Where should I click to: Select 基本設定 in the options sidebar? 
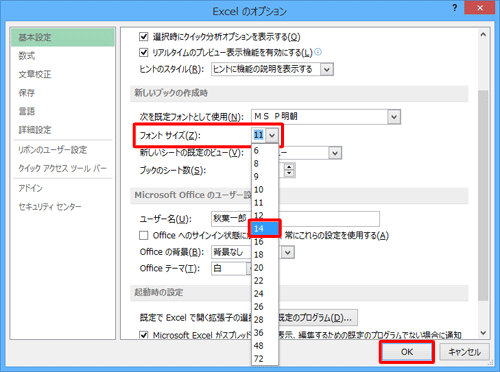[x=62, y=37]
